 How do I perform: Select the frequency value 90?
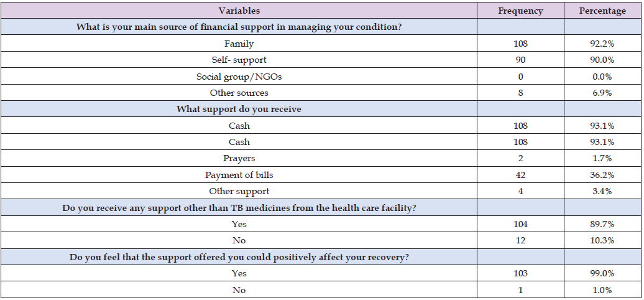(520, 60)
